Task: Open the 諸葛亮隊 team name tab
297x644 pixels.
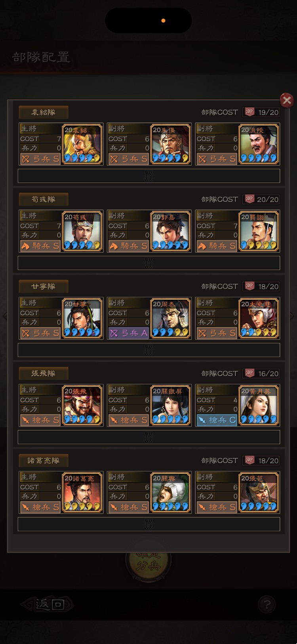Action: tap(44, 461)
